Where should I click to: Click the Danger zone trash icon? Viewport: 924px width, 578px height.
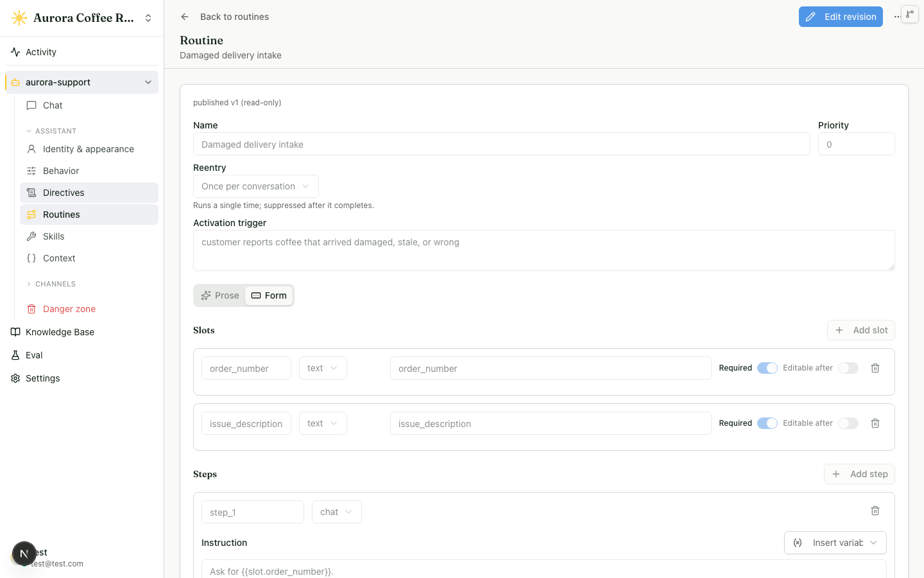tap(31, 309)
